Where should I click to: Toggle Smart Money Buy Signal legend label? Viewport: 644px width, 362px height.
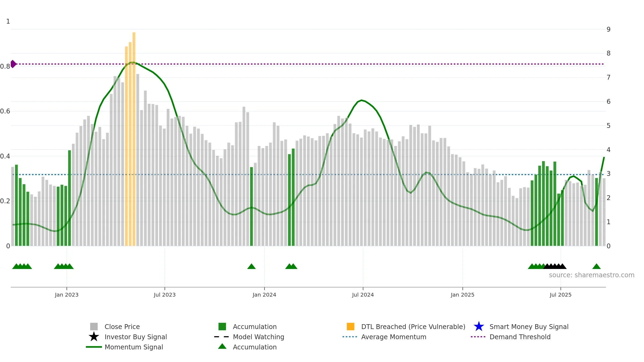(529, 327)
